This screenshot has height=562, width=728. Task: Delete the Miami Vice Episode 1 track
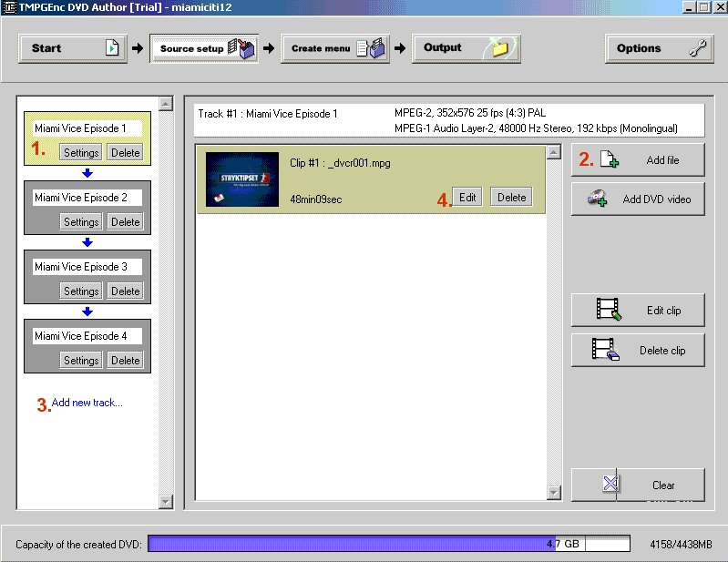(126, 153)
